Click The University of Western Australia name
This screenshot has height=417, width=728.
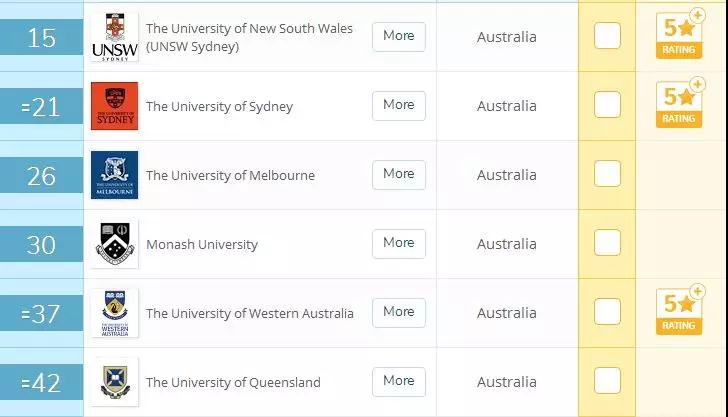tap(249, 313)
